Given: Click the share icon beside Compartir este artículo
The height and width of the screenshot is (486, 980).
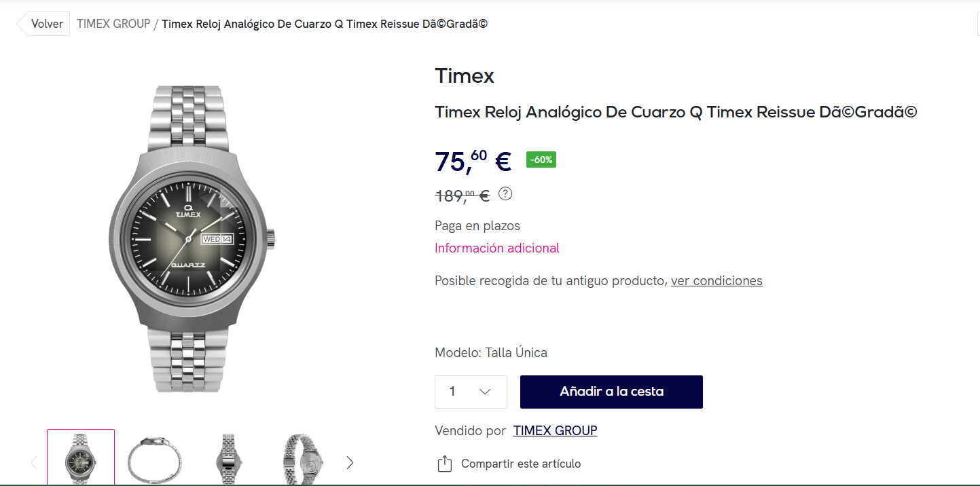Looking at the screenshot, I should [444, 464].
